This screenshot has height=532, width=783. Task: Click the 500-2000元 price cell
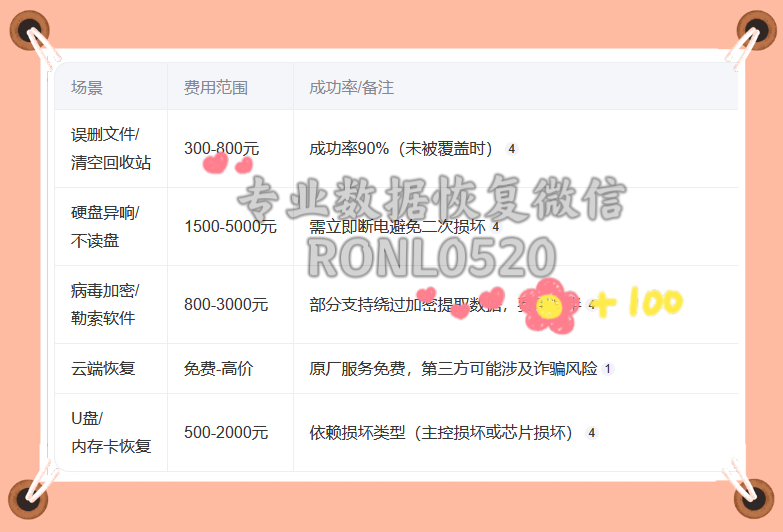tap(226, 433)
